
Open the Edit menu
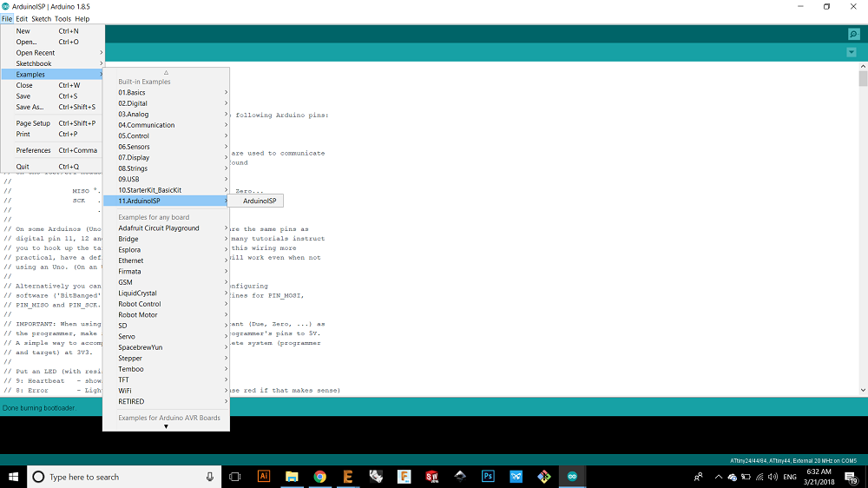[x=22, y=19]
